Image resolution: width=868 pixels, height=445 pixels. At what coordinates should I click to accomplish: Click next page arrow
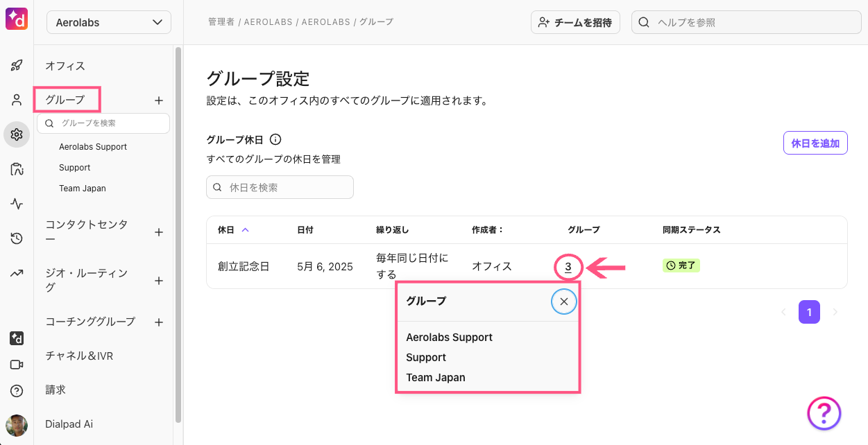click(835, 312)
